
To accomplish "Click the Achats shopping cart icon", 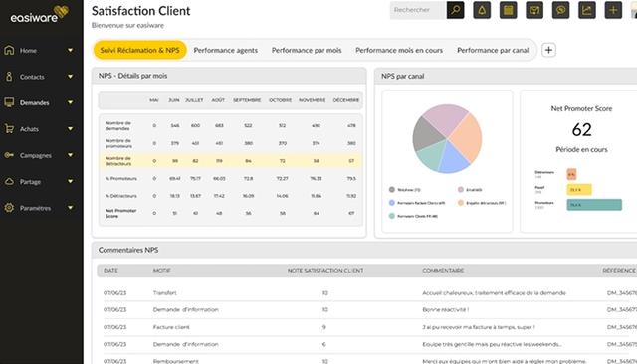I will (9, 129).
